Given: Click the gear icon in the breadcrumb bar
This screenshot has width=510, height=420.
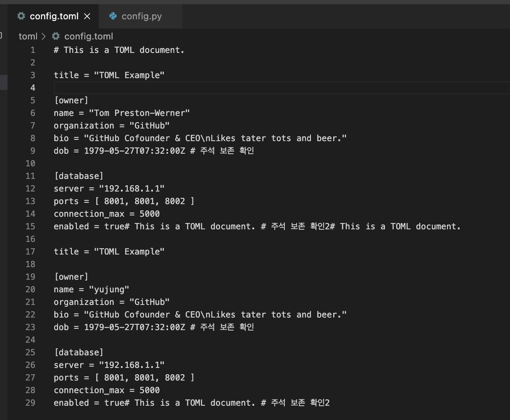Looking at the screenshot, I should [56, 36].
